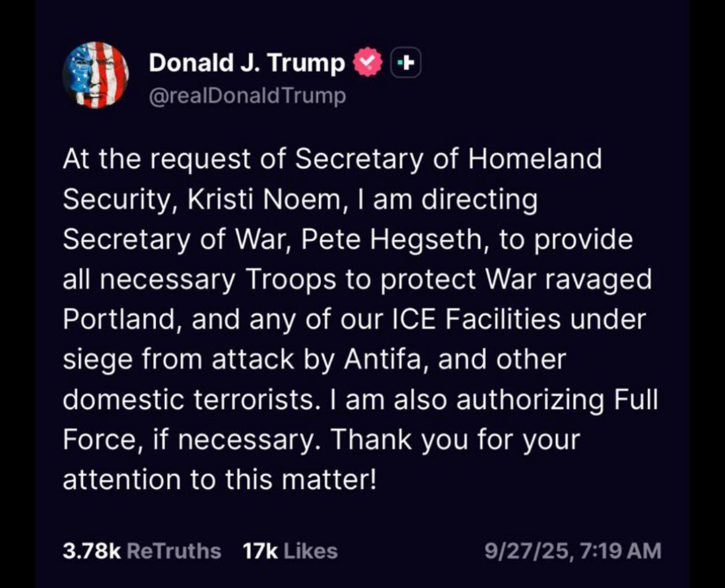Viewport: 725px width, 588px height.
Task: Click the plus badge icon beside the name
Action: tap(406, 63)
